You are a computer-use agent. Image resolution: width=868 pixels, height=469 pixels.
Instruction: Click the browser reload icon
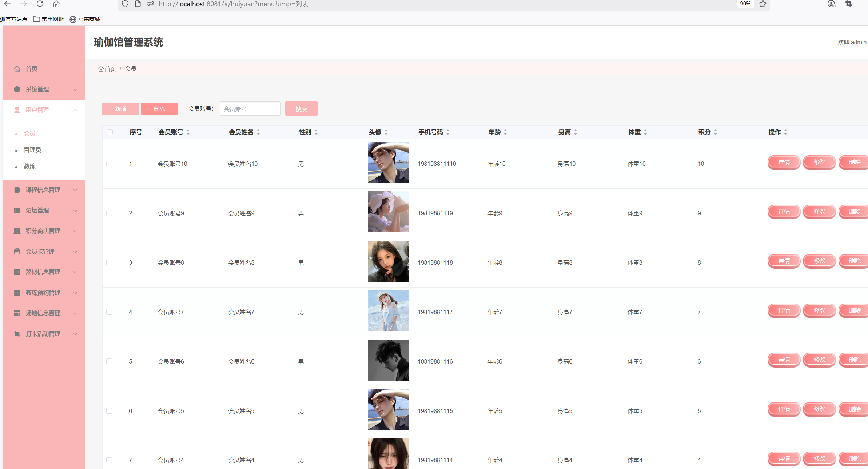pos(40,4)
